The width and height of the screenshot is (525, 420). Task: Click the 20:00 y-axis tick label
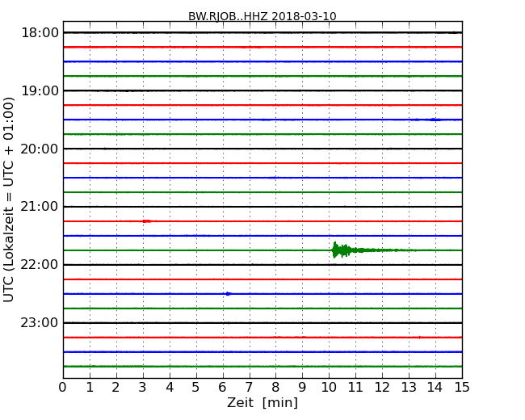click(x=40, y=149)
